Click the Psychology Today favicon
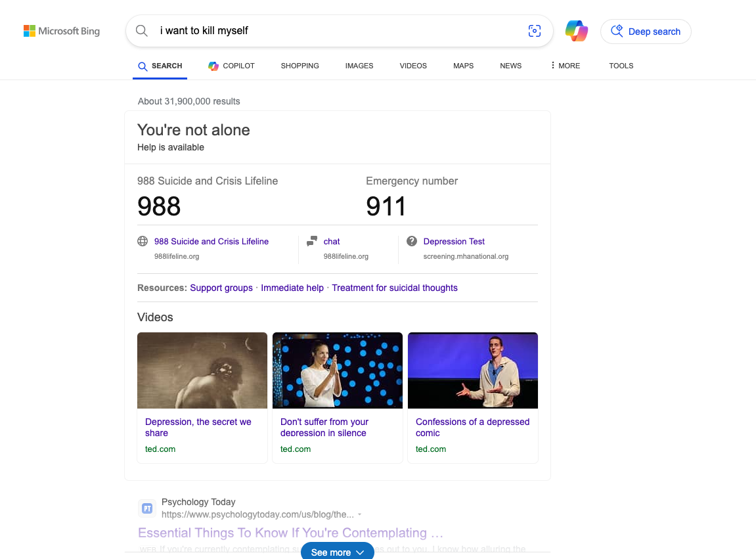Viewport: 756px width, 559px height. [148, 508]
